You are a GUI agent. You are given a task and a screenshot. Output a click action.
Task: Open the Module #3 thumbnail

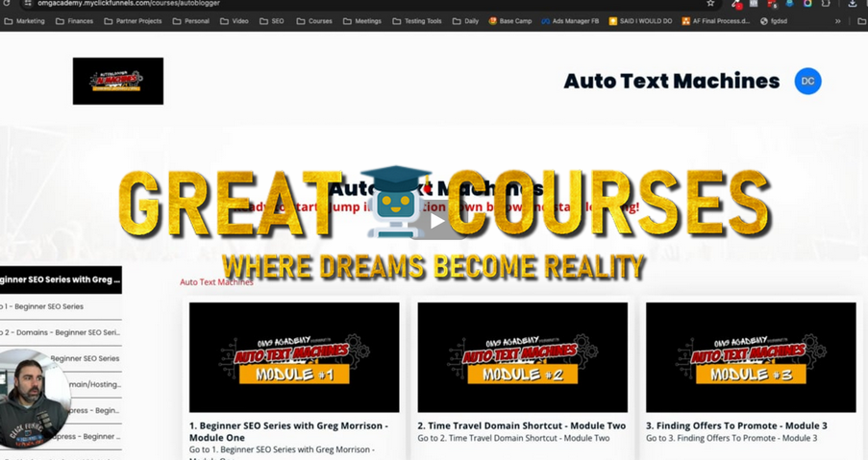[x=751, y=357]
